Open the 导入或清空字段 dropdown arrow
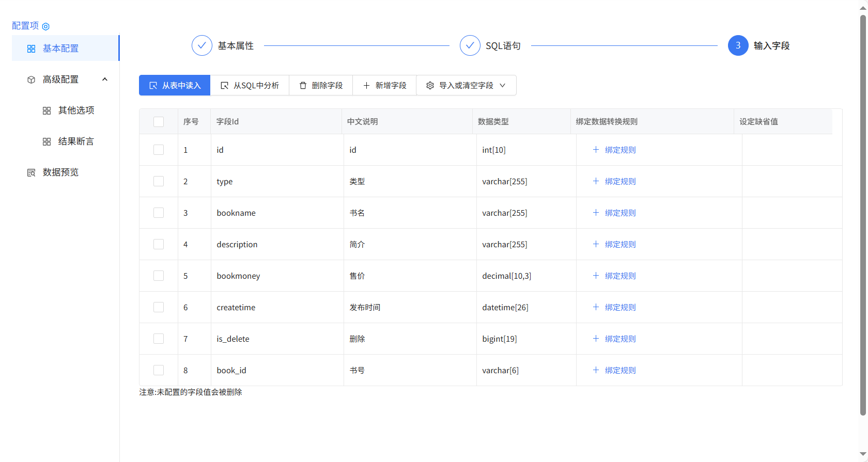This screenshot has width=868, height=462. click(502, 85)
